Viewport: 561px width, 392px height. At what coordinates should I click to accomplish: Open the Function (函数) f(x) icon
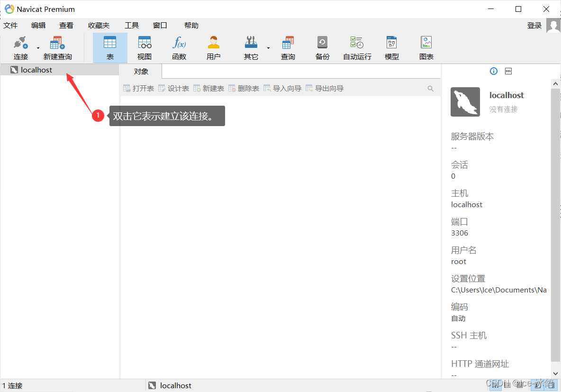179,47
